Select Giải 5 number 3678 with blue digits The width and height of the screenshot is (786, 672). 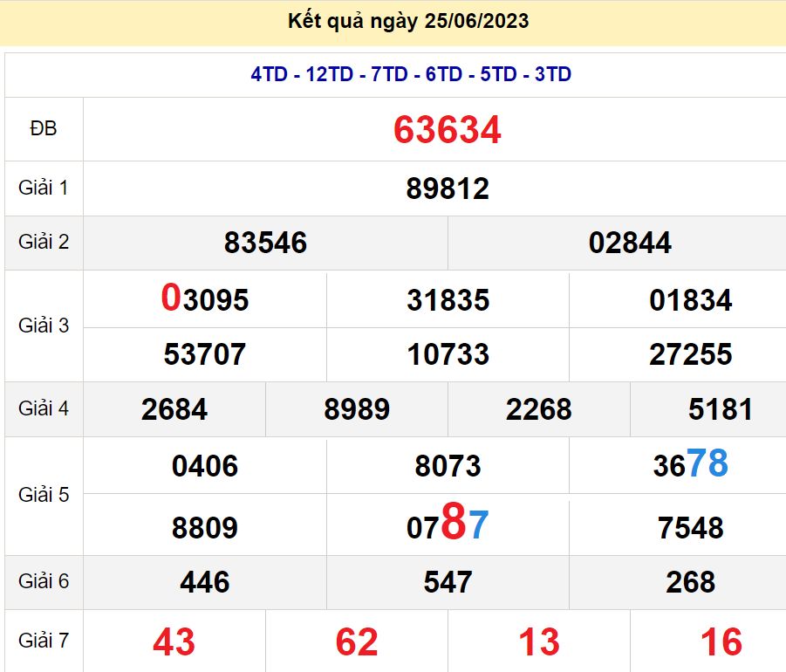pos(690,465)
